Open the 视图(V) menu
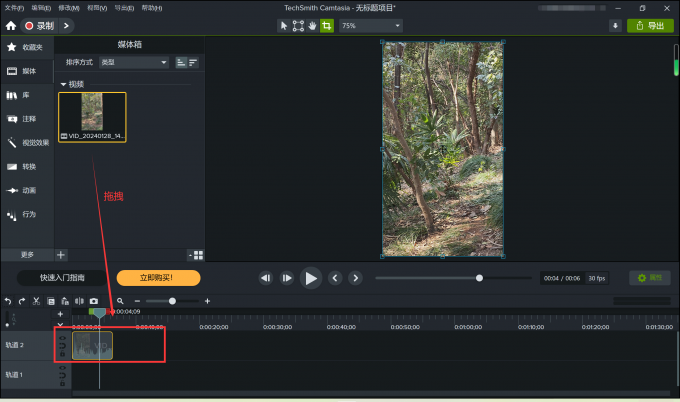Screen dimensions: 680x402 pos(97,8)
